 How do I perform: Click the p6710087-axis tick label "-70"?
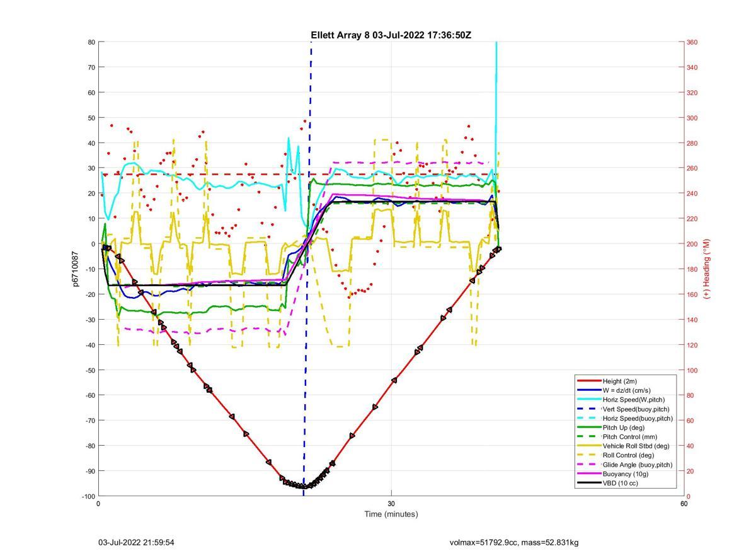tap(90, 421)
